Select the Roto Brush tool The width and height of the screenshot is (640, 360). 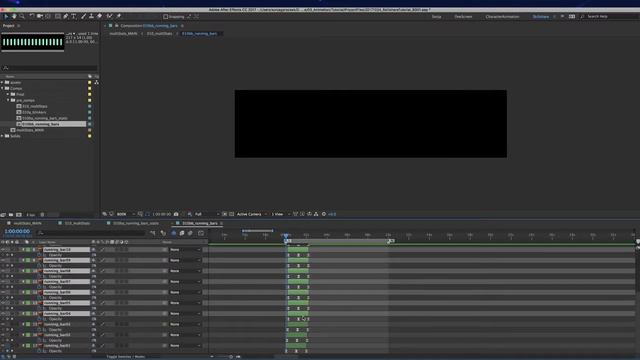click(109, 16)
